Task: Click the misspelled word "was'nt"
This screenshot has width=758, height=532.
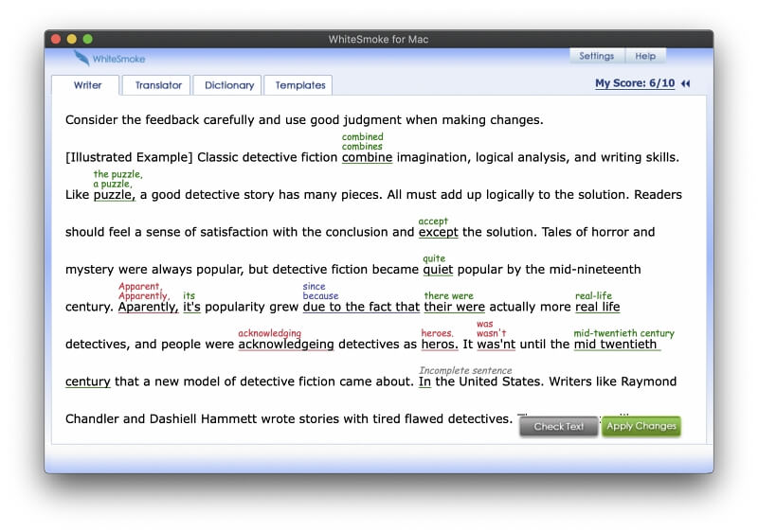Action: coord(496,345)
